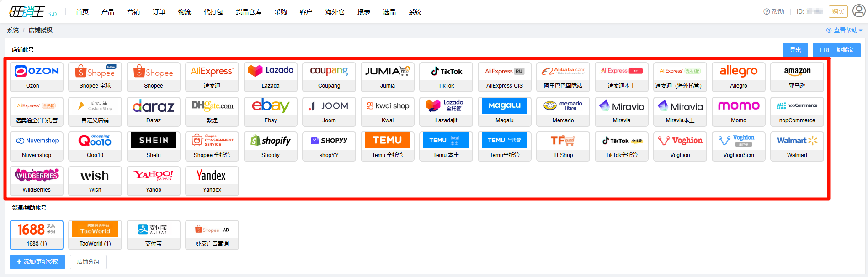Choose the Lazada platform tile
868x277 pixels.
tap(271, 77)
